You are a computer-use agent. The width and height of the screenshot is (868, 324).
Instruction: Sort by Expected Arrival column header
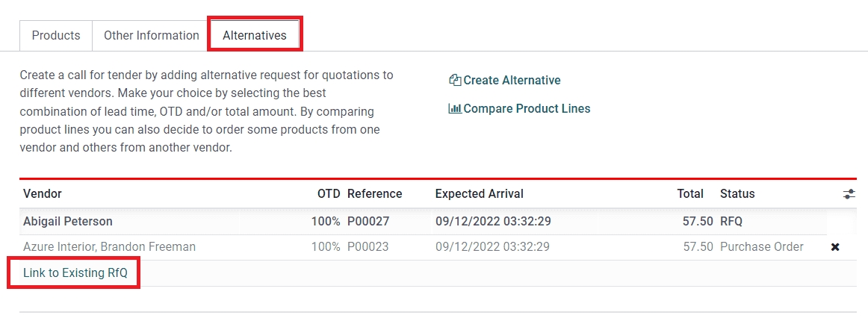pos(479,193)
